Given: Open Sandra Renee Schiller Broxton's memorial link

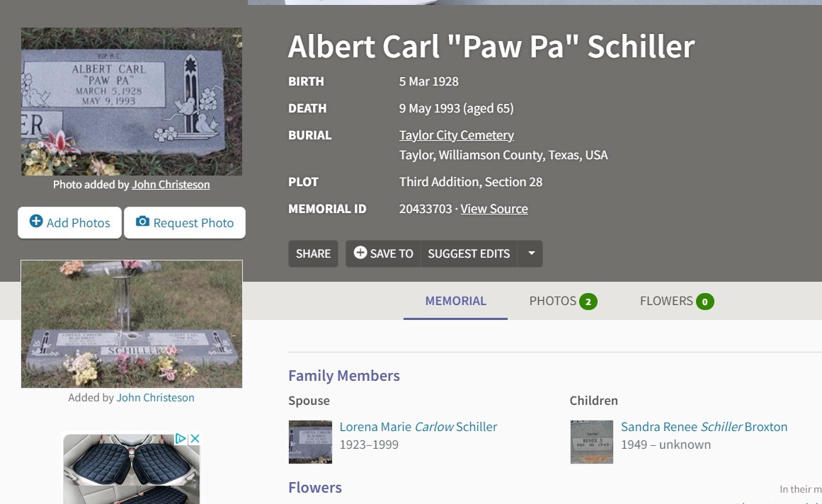Looking at the screenshot, I should coord(704,427).
